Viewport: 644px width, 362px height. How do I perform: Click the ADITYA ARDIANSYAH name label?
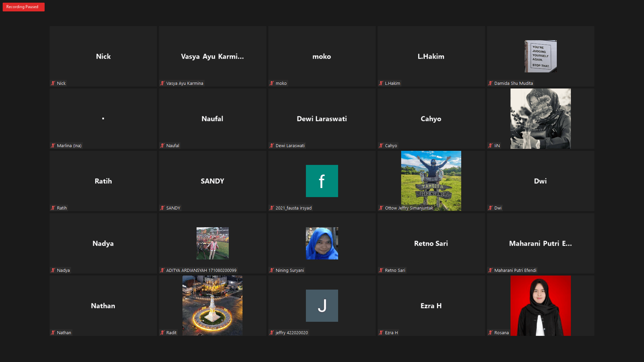pos(201,270)
